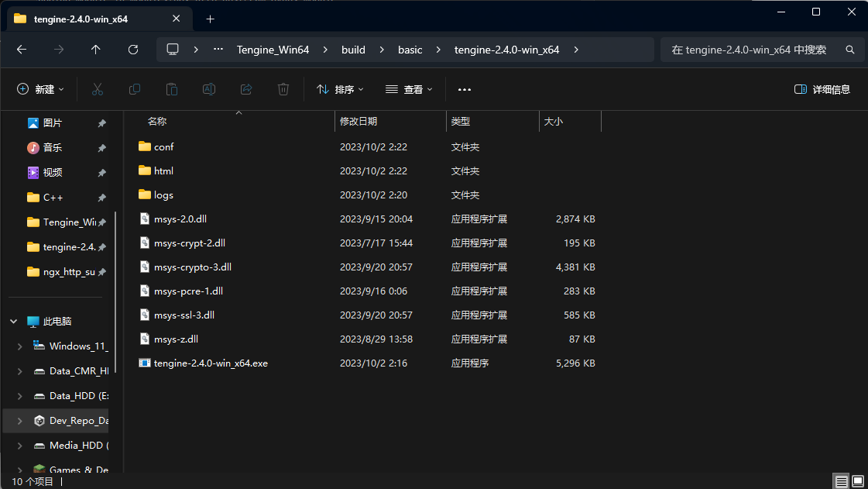Click the 新建 new button
868x489 pixels.
pyautogui.click(x=40, y=89)
